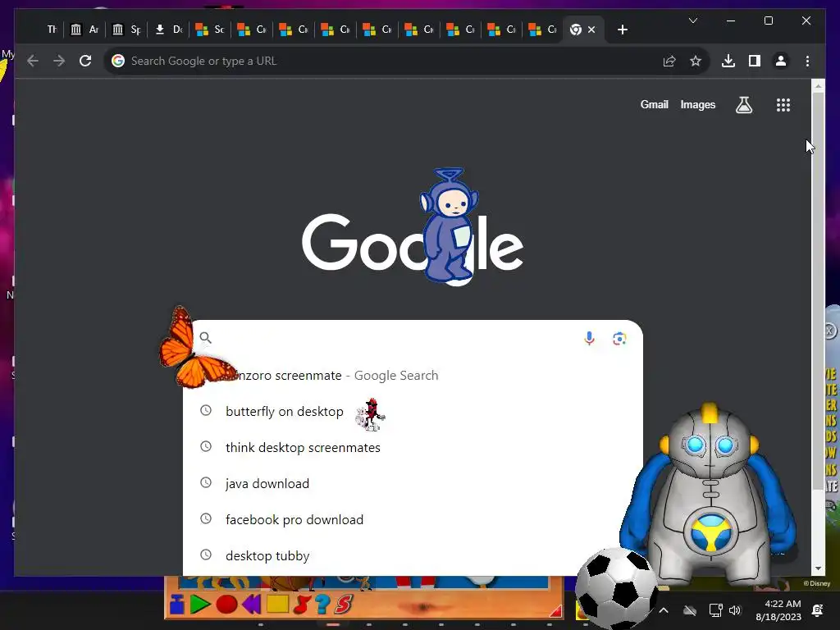Open the notification center bell
The width and height of the screenshot is (840, 630).
pos(818,610)
